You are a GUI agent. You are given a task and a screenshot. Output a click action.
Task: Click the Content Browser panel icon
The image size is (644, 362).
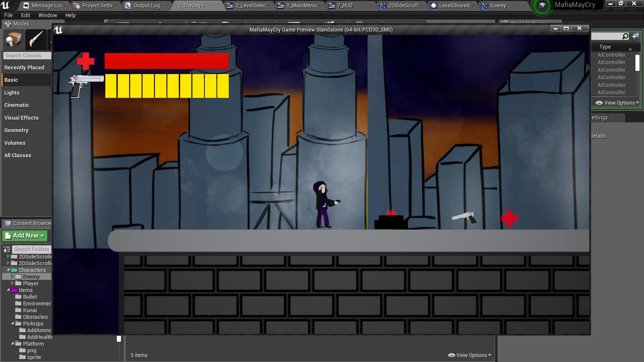click(8, 224)
